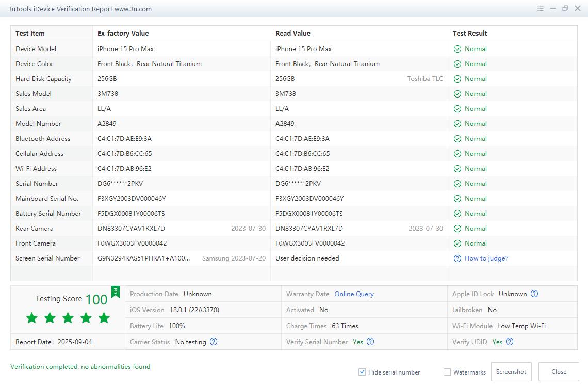Click the How to judge question icon
The image size is (588, 390).
[x=458, y=258]
